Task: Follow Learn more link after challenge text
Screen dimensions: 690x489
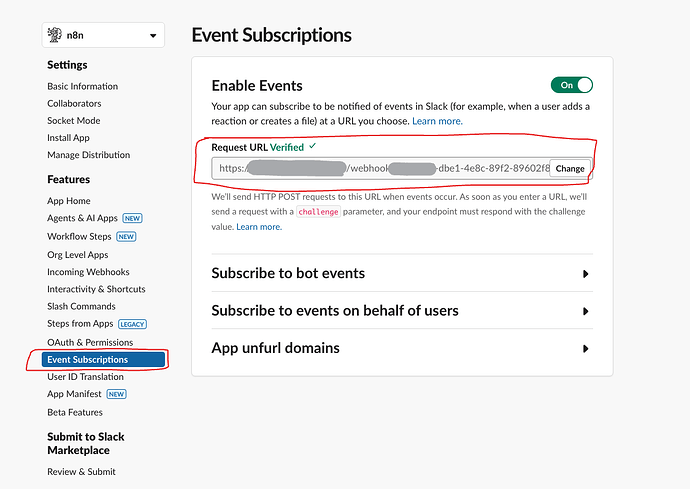Action: coord(259,227)
